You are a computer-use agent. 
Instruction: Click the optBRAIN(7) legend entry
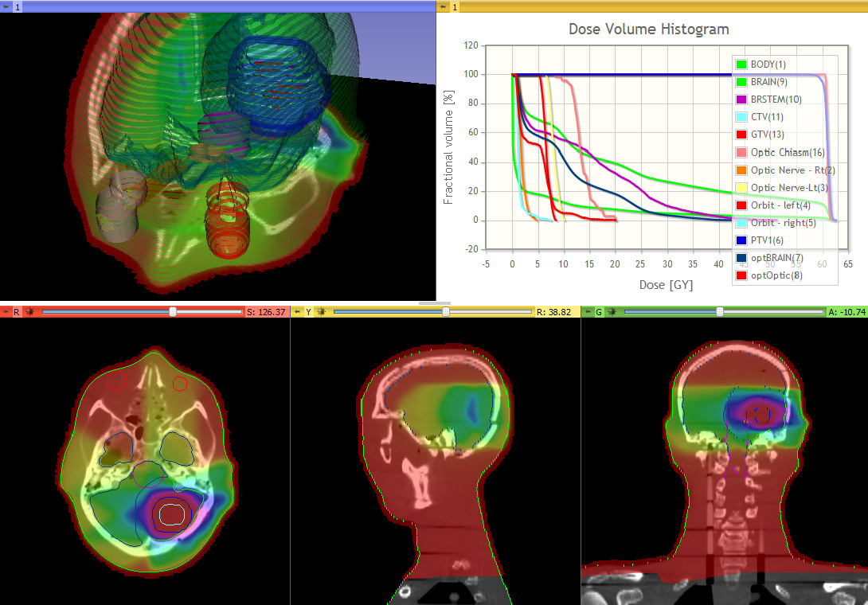pyautogui.click(x=776, y=258)
